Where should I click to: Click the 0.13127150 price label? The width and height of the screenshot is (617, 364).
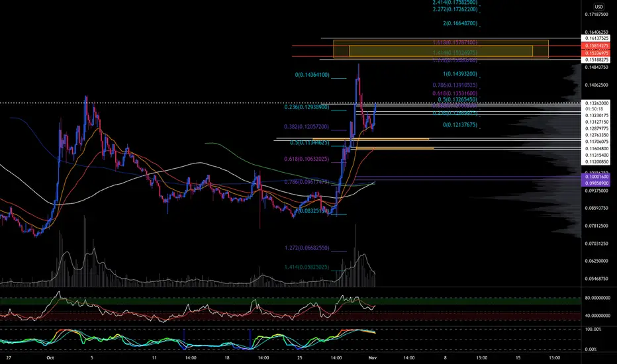click(596, 122)
